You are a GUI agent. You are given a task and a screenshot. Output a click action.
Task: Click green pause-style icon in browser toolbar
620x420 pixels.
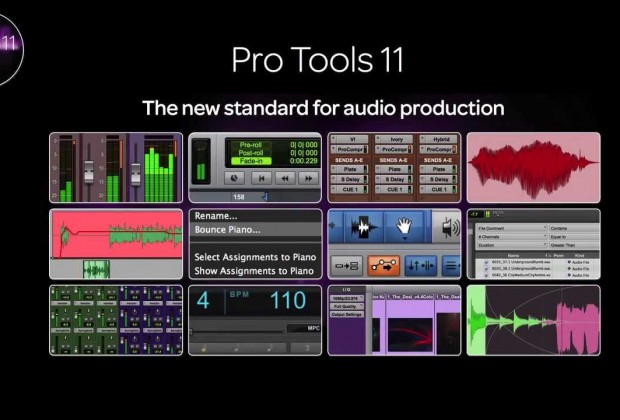(488, 214)
